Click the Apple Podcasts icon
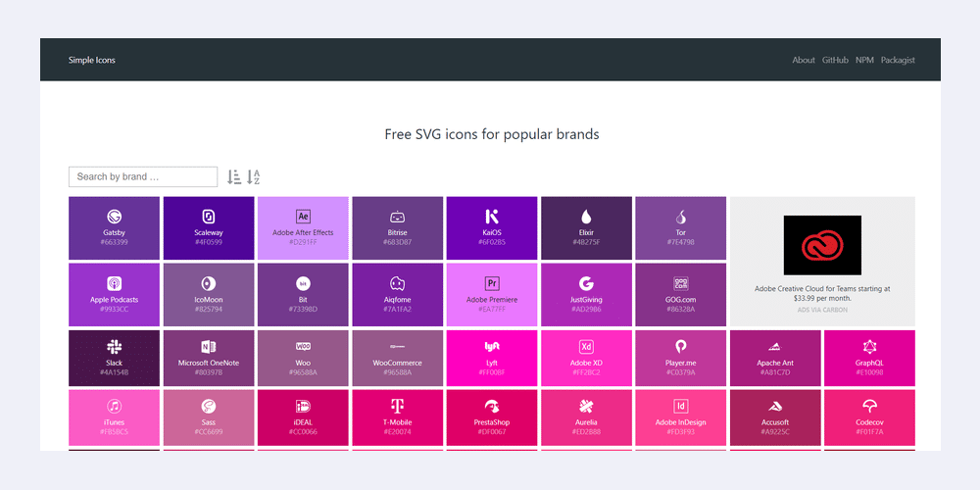The height and width of the screenshot is (490, 980). [114, 283]
